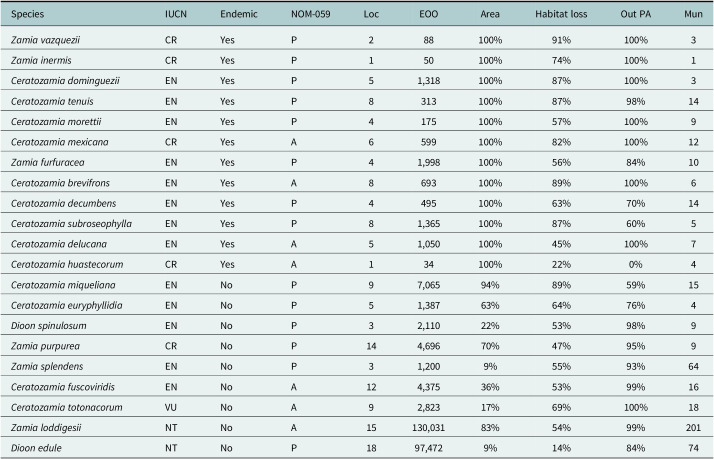
Task: Select the NOM-059 header cell
Action: [311, 14]
